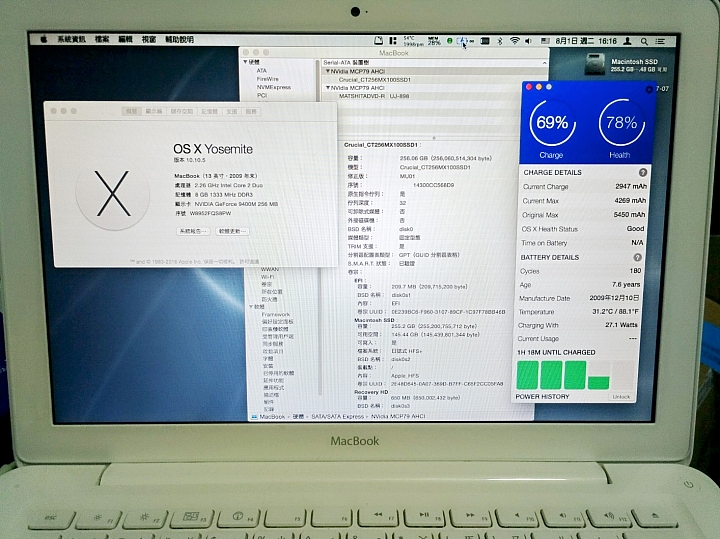Click sort arrow of Serial-ATA column header
720x539 pixels.
[x=545, y=63]
